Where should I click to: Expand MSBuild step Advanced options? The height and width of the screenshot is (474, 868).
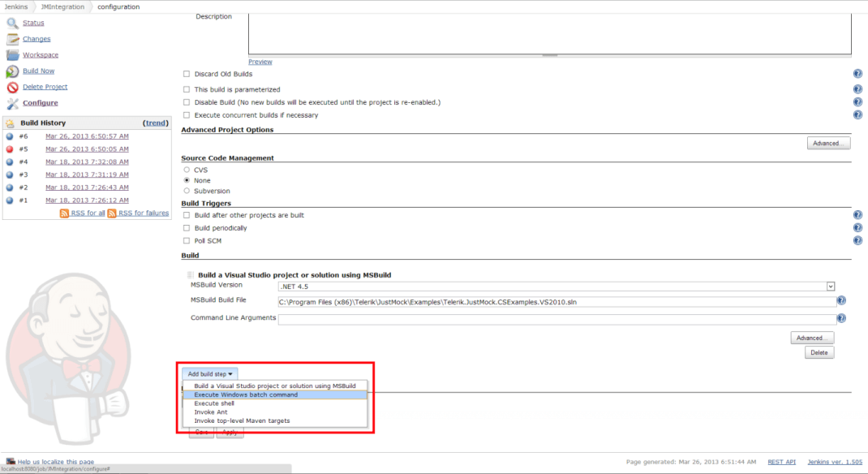point(812,338)
